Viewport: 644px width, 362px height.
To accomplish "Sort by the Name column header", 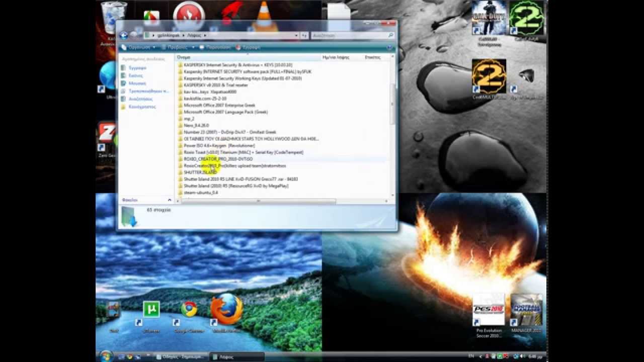I will (248, 58).
